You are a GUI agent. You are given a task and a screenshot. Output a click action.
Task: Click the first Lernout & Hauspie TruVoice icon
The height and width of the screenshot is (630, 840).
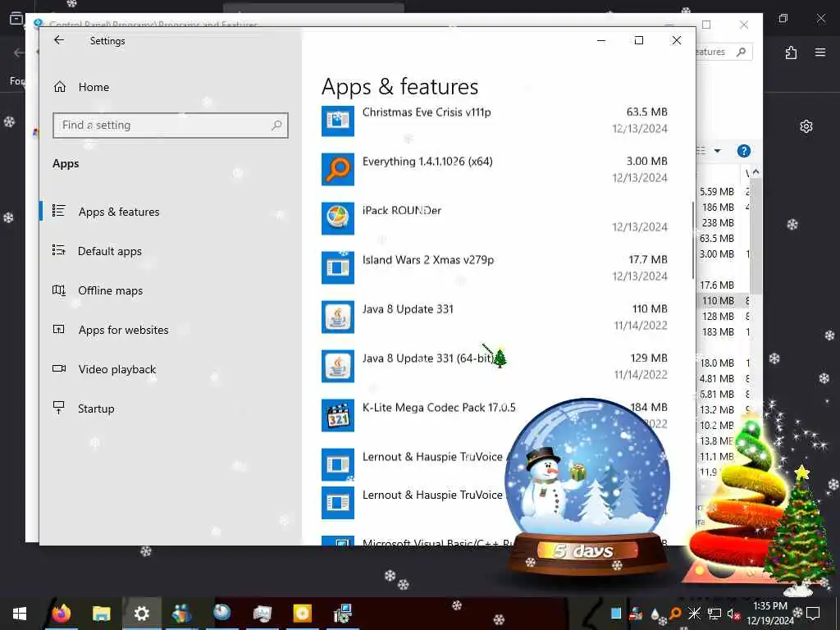coord(337,464)
